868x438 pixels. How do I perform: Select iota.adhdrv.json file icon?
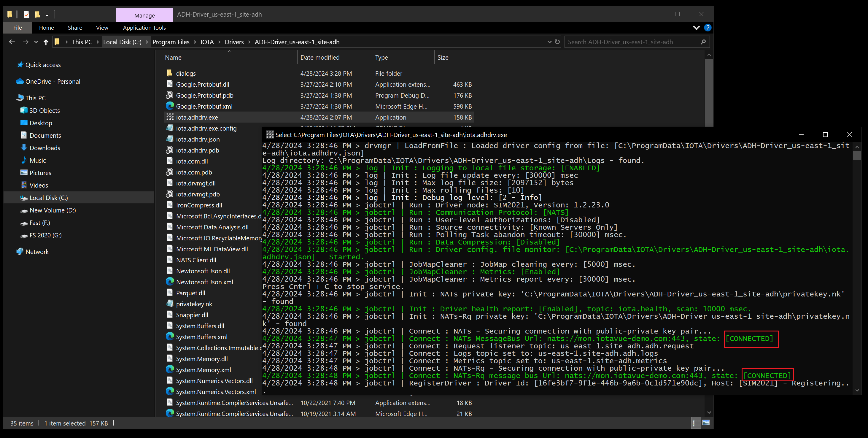pos(170,139)
